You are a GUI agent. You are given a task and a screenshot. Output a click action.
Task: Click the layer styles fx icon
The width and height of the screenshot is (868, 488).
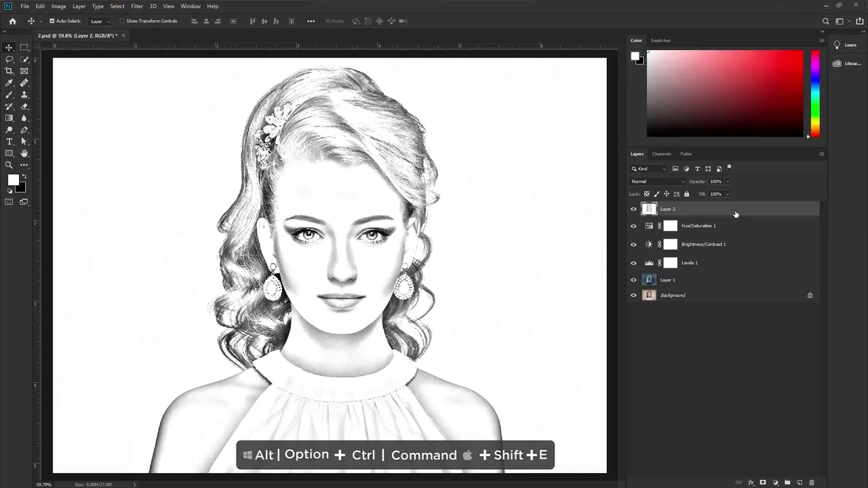coord(751,483)
